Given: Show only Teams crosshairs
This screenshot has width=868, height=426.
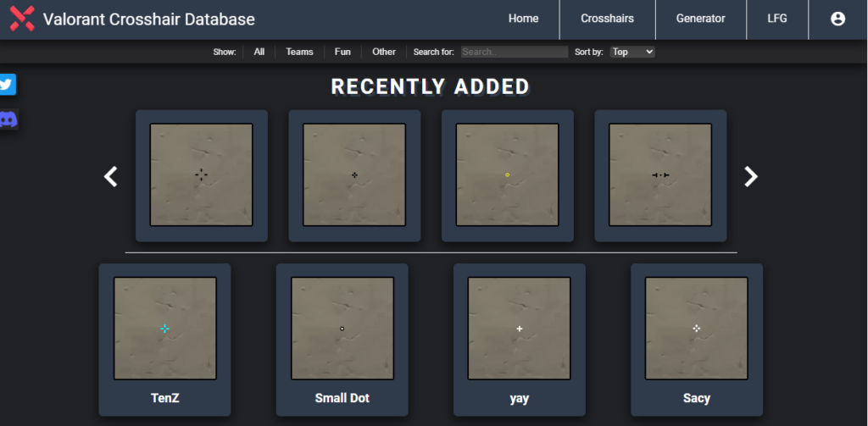Looking at the screenshot, I should 299,52.
